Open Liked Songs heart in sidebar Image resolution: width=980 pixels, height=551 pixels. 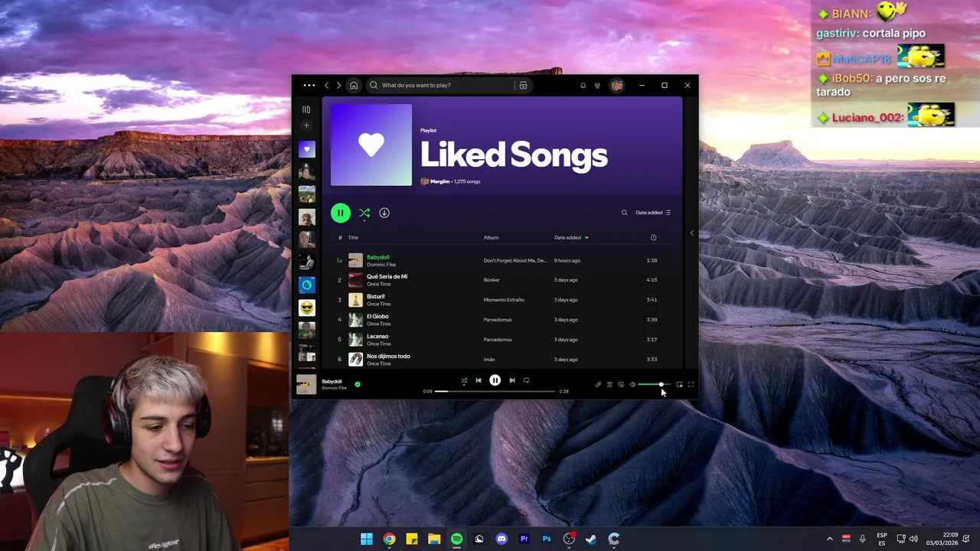pyautogui.click(x=306, y=149)
